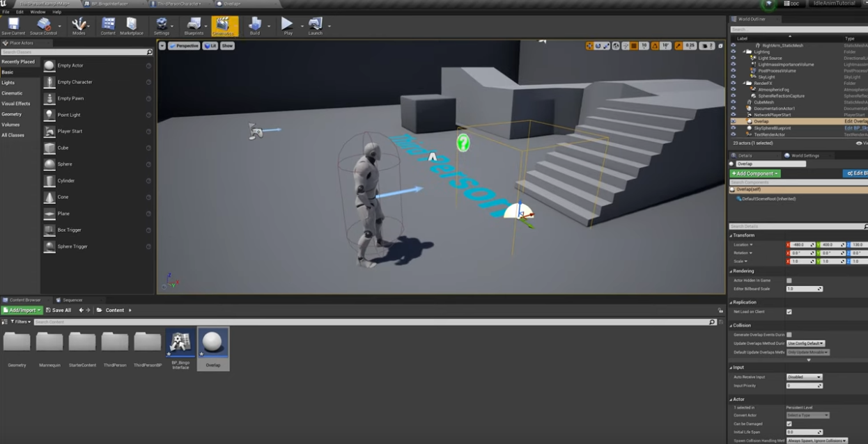Click the Add Component button

[754, 173]
